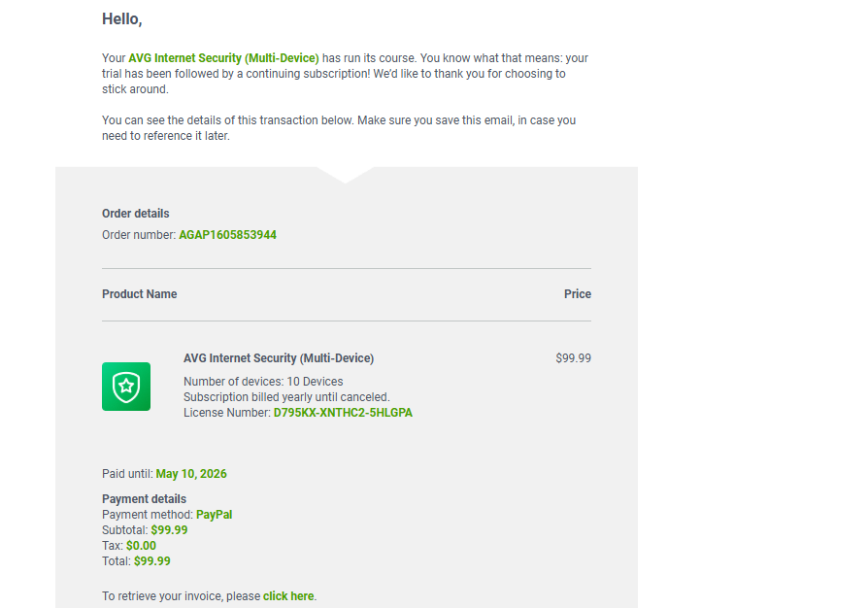Click the order number AGAP1605853944

click(x=227, y=235)
